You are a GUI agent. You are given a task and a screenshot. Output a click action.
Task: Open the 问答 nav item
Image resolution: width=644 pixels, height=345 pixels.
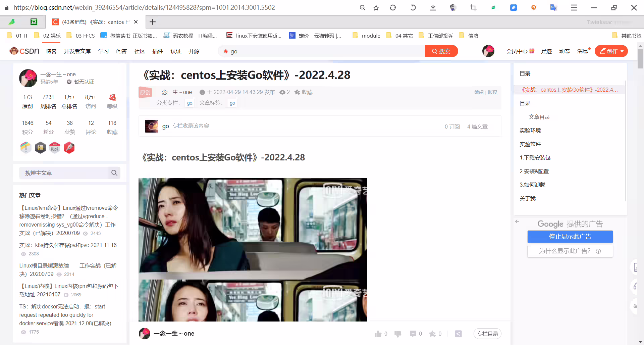(x=121, y=51)
